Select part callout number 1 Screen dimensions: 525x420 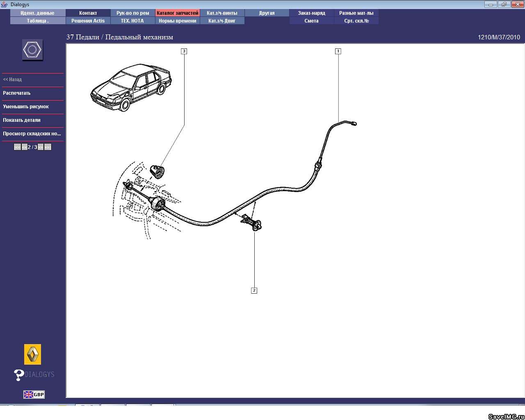point(338,51)
